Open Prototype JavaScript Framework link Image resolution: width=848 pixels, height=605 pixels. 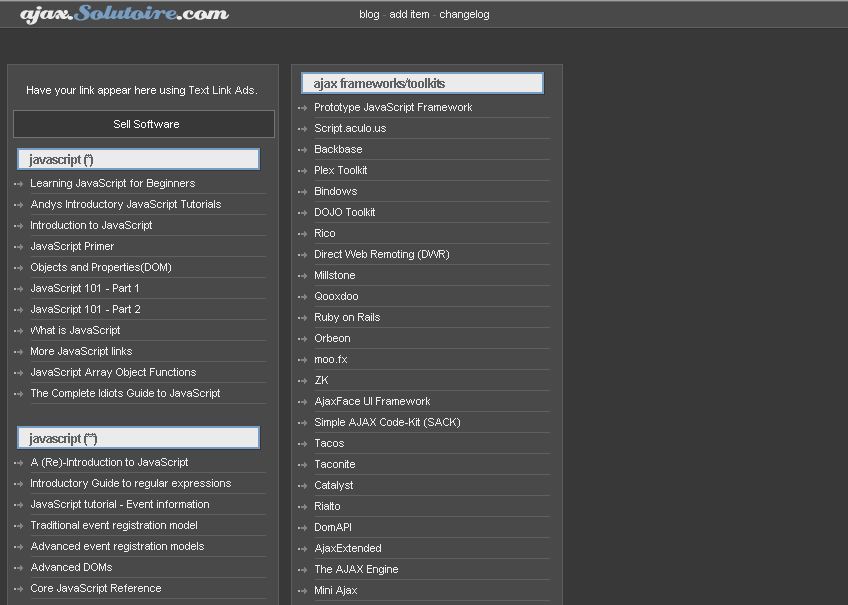[393, 108]
